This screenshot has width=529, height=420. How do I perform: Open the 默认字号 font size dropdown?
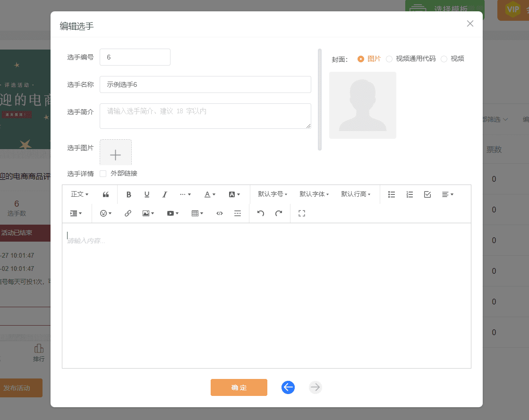coord(273,194)
